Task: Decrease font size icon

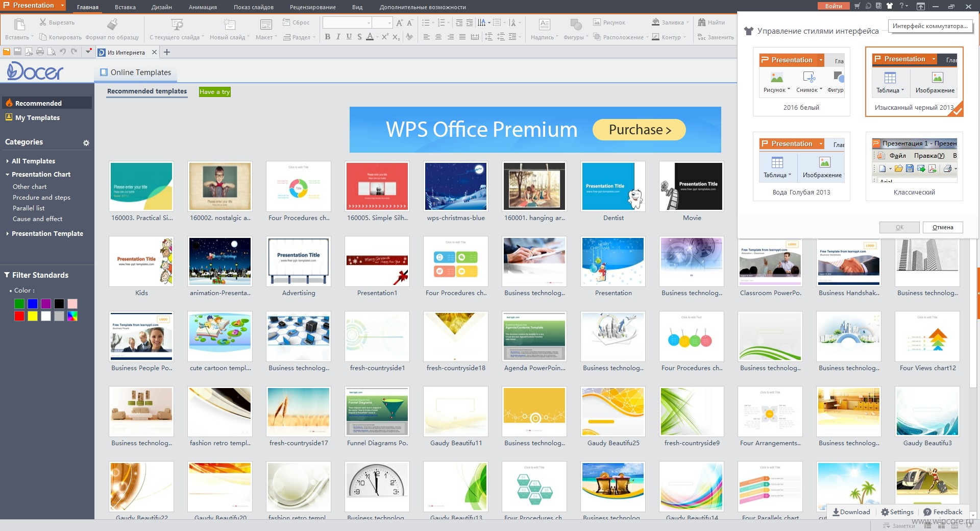Action: (409, 22)
